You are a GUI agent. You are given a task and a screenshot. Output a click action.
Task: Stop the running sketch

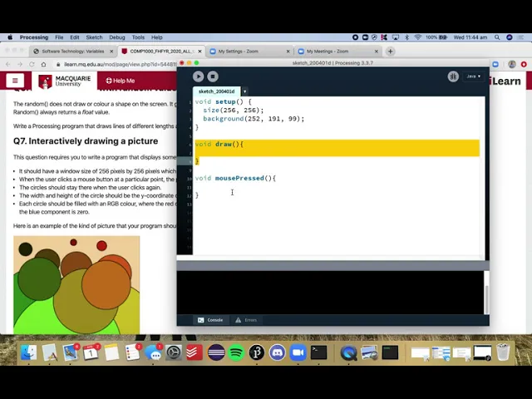213,76
